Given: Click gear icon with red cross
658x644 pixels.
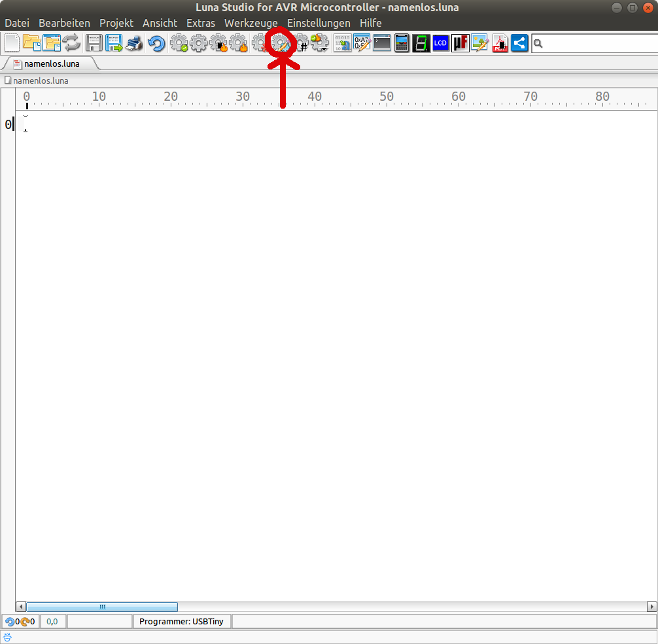Looking at the screenshot, I should (259, 43).
